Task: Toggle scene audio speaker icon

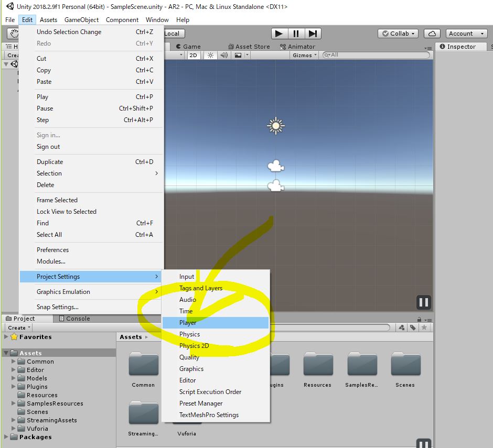Action: coord(224,56)
